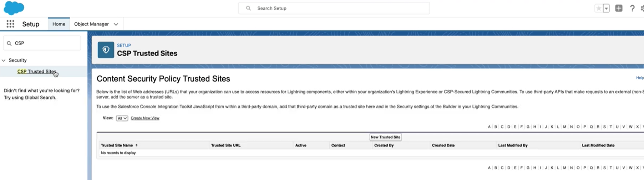644x180 pixels.
Task: Click the New Trusted Site button
Action: point(385,137)
